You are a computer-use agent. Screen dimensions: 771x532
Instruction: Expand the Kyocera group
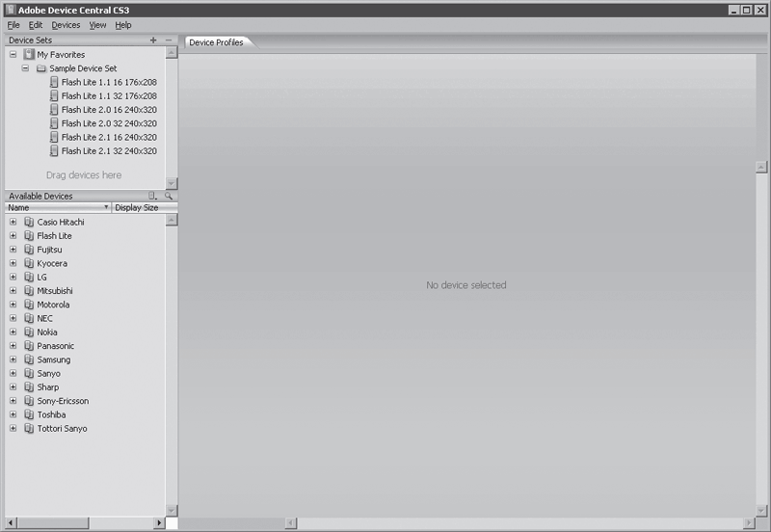click(13, 263)
